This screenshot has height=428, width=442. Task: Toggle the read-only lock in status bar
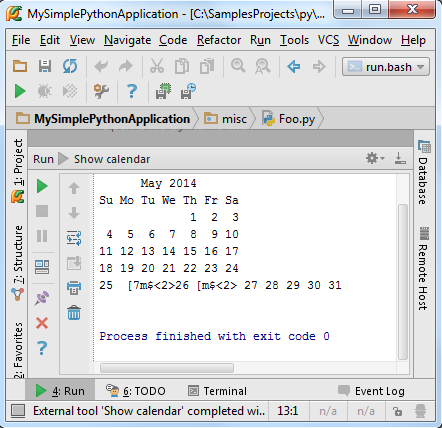coord(397,412)
